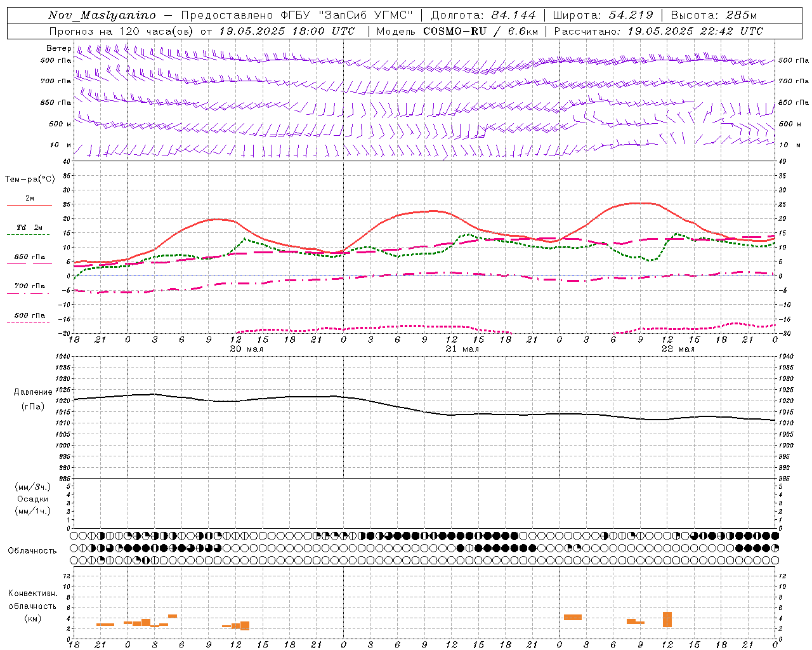Viewport: 812px width, 650px height.
Task: Click the dashed line swatch under Td 2м
Action: tap(29, 234)
